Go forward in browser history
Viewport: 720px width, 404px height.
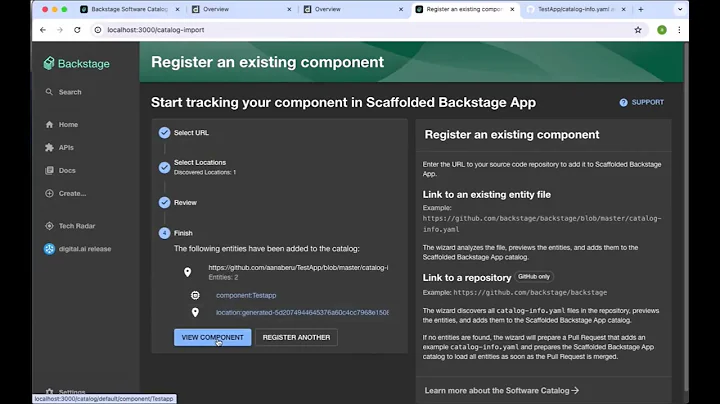60,30
